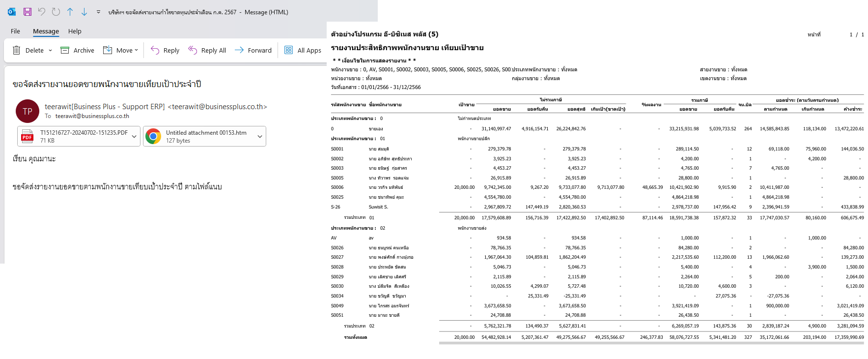
Task: Click the red PDF file icon
Action: (28, 136)
